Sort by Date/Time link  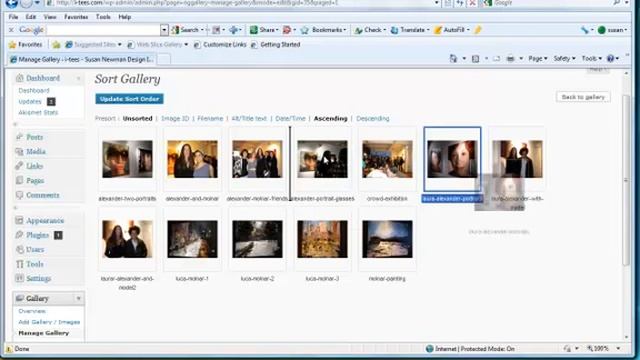(290, 118)
